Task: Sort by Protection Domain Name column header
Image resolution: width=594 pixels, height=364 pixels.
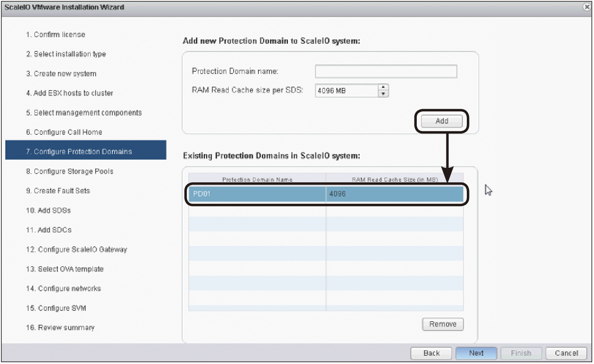Action: pos(257,179)
